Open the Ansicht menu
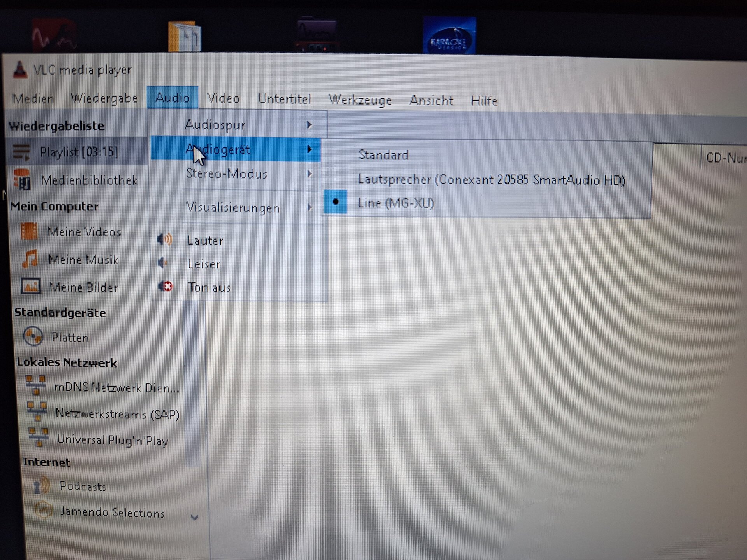The width and height of the screenshot is (747, 560). pyautogui.click(x=431, y=101)
